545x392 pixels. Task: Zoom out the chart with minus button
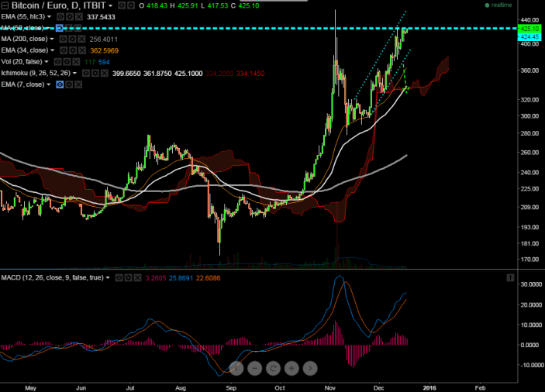255,369
